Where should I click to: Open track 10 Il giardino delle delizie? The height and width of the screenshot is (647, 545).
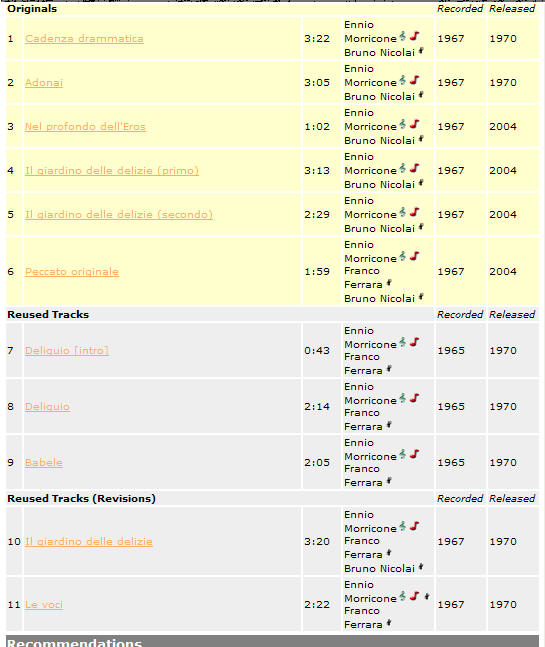(x=89, y=542)
